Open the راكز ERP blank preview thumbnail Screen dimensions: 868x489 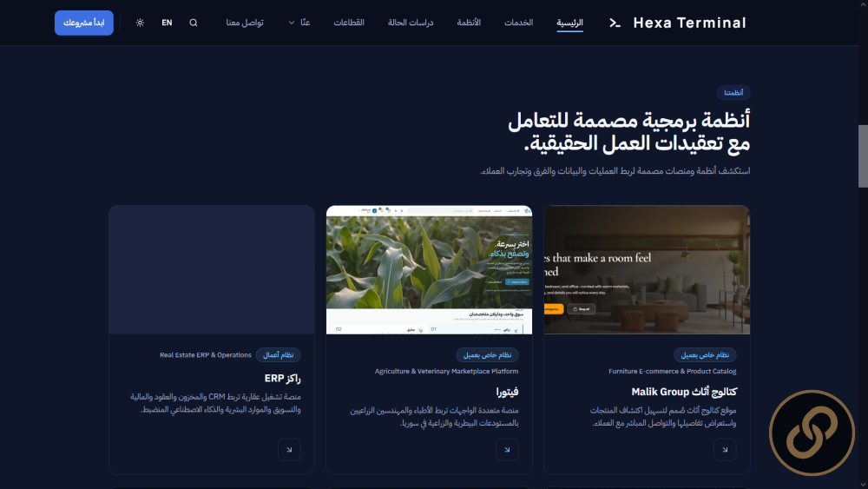212,270
